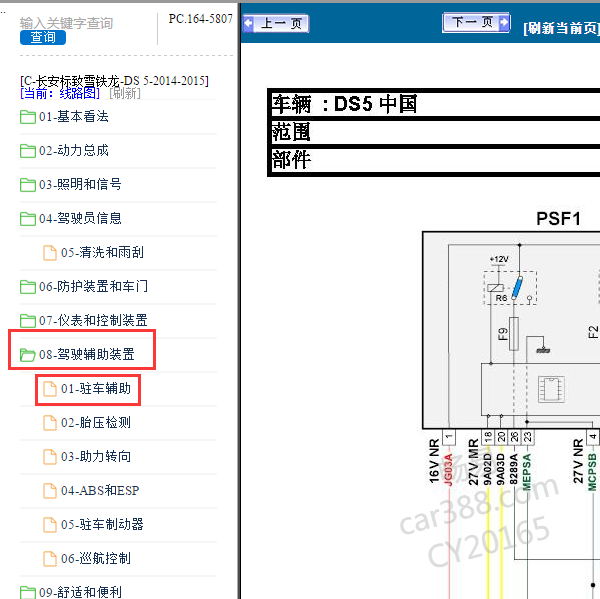
Task: Click page icon beside 02-胎压检测
Action: (x=50, y=423)
